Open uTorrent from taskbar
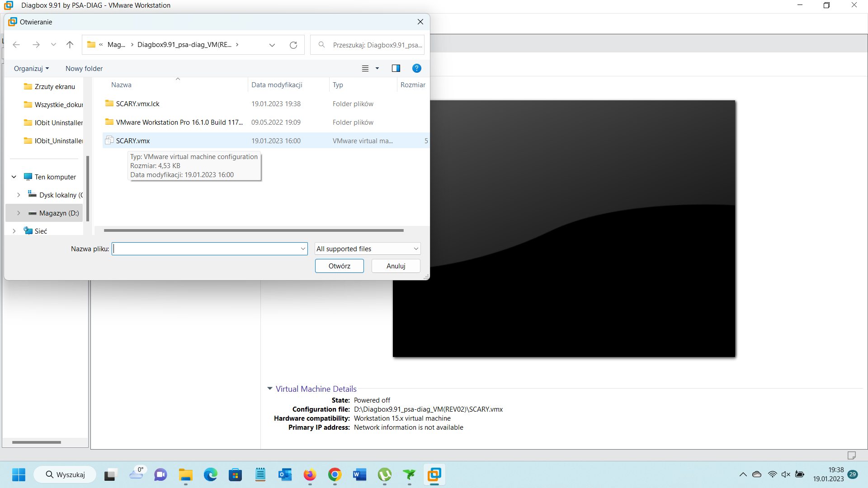This screenshot has height=488, width=868. pos(384,474)
